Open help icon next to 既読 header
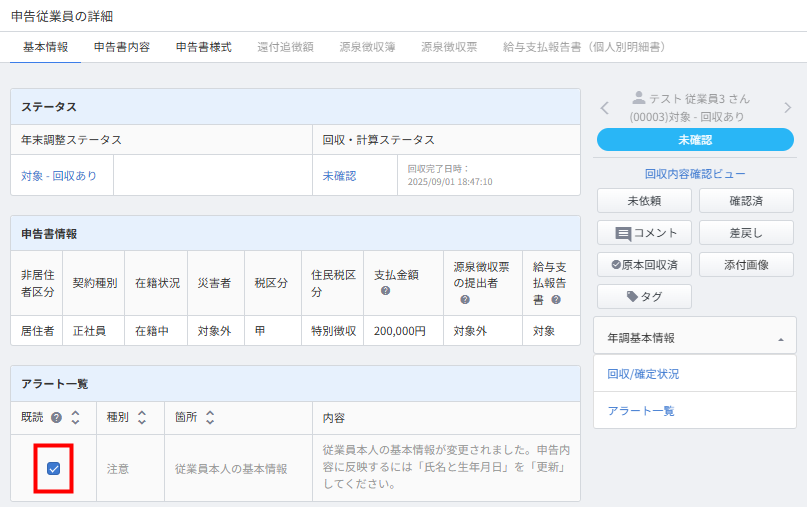807x507 pixels. click(x=57, y=417)
